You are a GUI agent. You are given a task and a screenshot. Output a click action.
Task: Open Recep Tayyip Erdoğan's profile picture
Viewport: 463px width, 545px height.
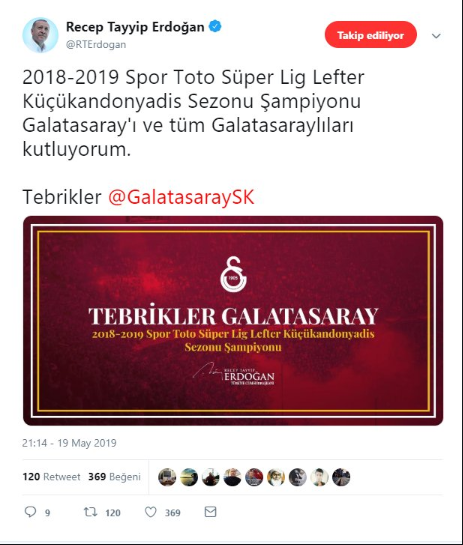point(40,35)
